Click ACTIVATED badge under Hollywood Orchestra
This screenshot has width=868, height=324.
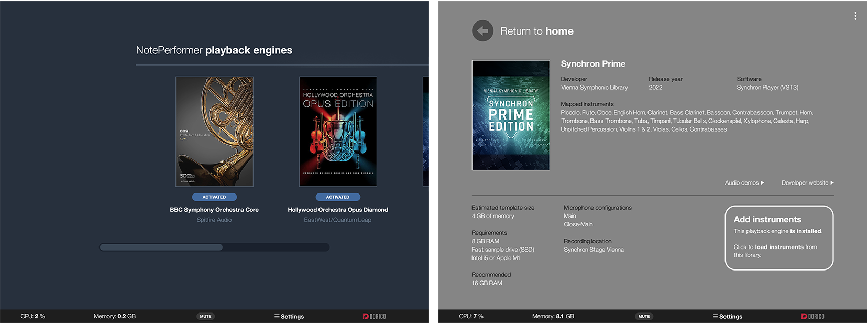[338, 197]
